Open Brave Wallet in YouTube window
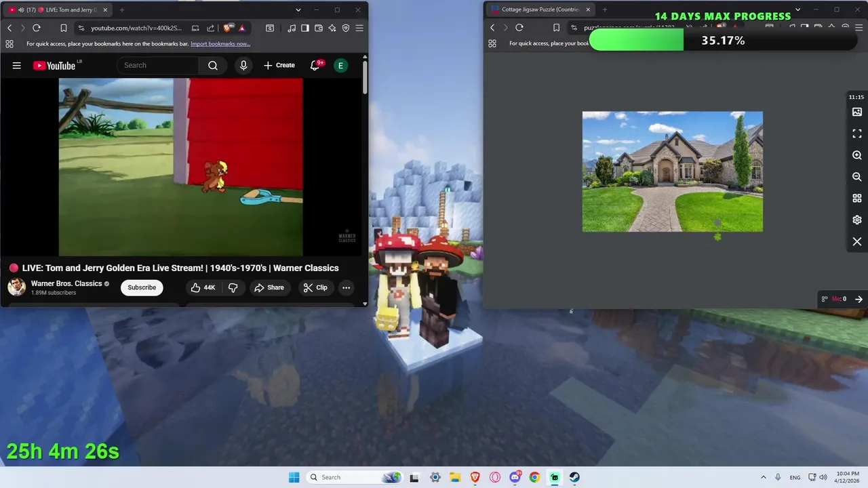868x488 pixels. coord(318,28)
